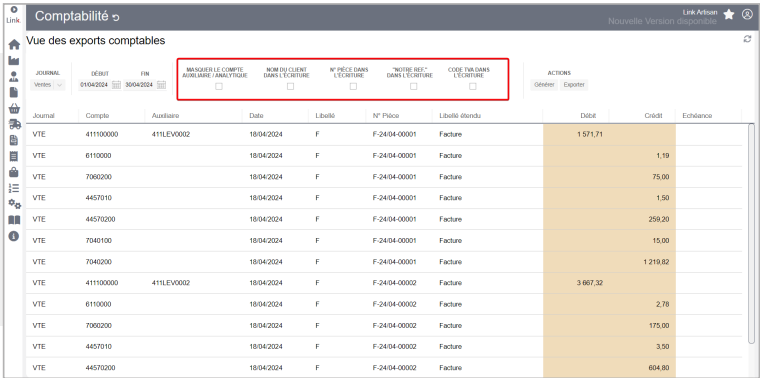Screen dimensions: 760x378
Task: Open the Home icon in sidebar
Action: click(x=14, y=45)
